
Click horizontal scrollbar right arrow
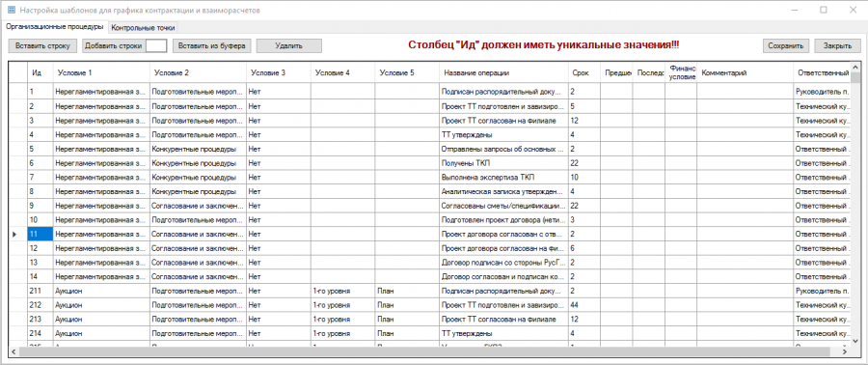(x=845, y=351)
